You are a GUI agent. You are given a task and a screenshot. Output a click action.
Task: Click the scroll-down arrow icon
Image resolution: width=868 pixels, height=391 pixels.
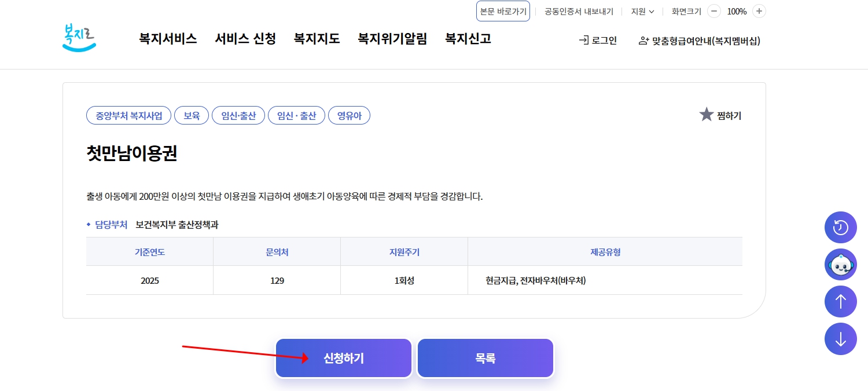click(x=840, y=339)
